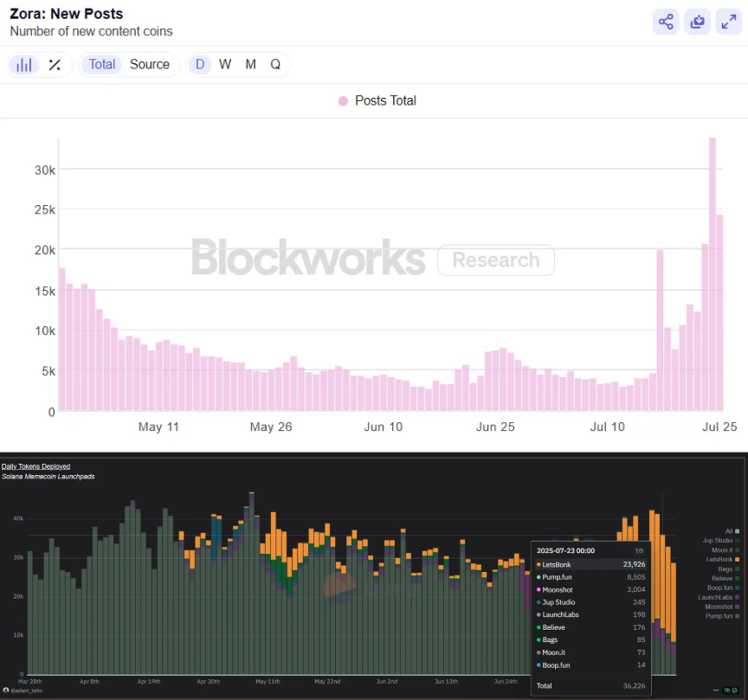Select the bar chart view icon
Viewport: 748px width, 700px height.
(x=23, y=64)
